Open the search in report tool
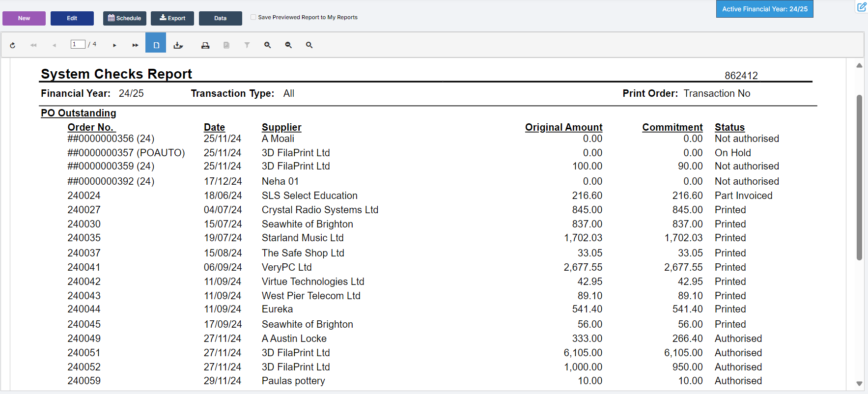Image resolution: width=868 pixels, height=394 pixels. coord(309,45)
